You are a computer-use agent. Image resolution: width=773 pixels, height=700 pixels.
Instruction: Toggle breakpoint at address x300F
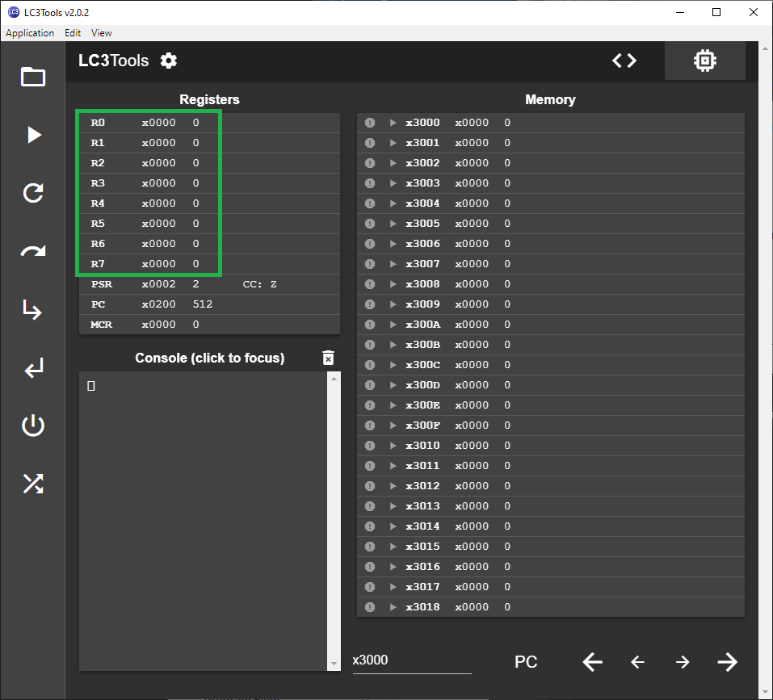tap(370, 425)
